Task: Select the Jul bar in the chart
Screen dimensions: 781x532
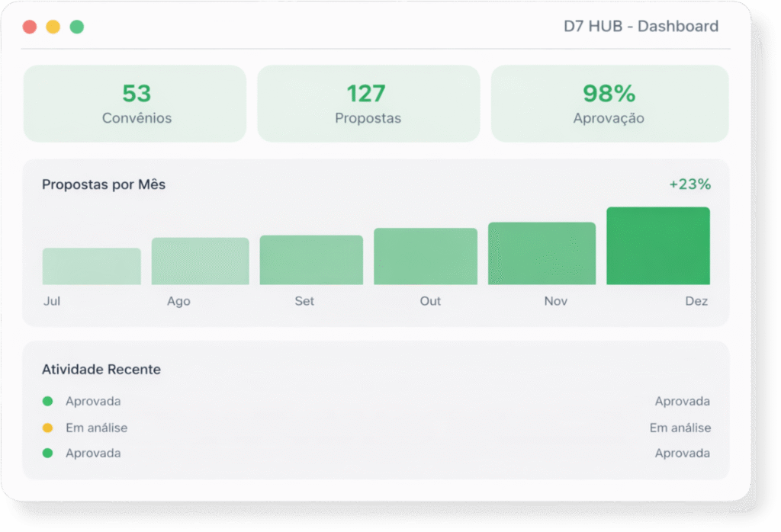Action: pos(92,266)
